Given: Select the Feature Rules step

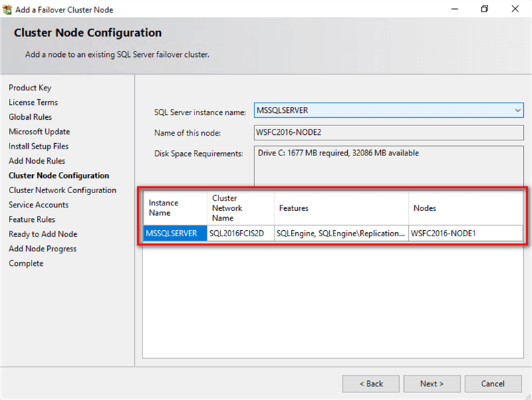Looking at the screenshot, I should [32, 219].
